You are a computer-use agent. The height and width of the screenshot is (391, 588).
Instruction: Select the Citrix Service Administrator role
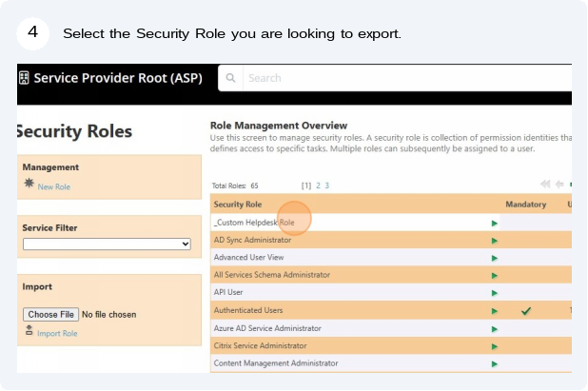(261, 345)
